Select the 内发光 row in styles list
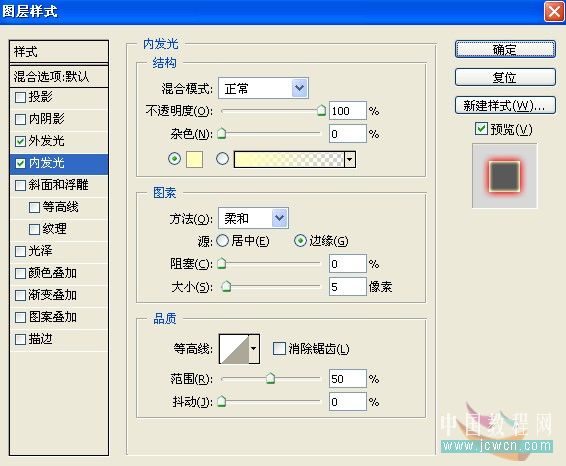 coord(59,164)
